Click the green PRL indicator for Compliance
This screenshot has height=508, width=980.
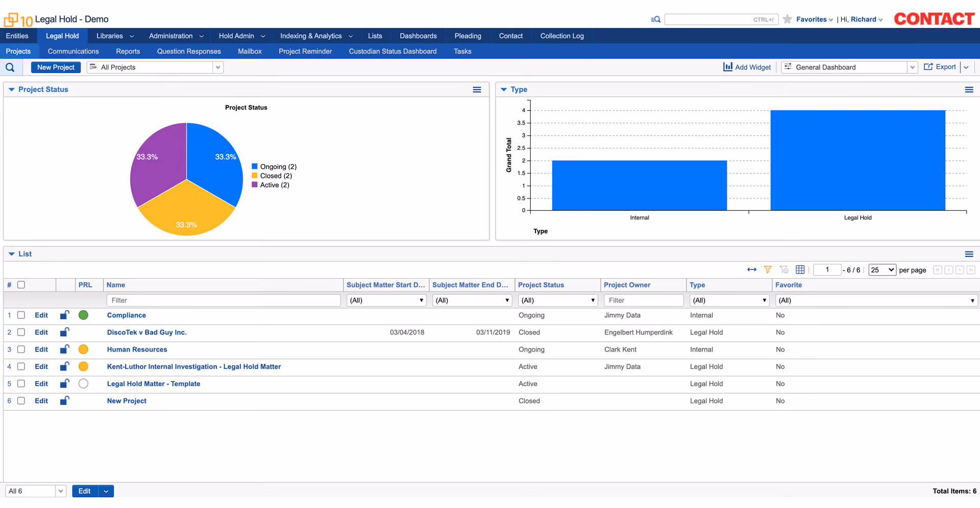(x=84, y=315)
